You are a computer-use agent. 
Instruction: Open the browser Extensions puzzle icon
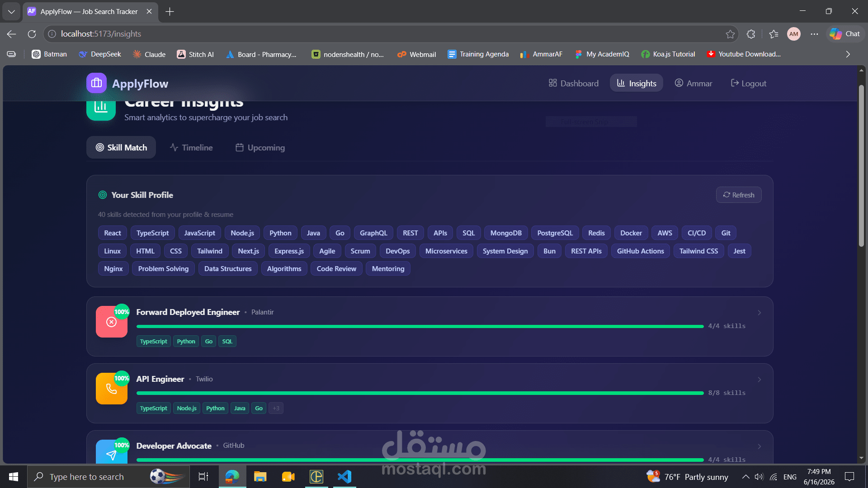[x=751, y=34]
